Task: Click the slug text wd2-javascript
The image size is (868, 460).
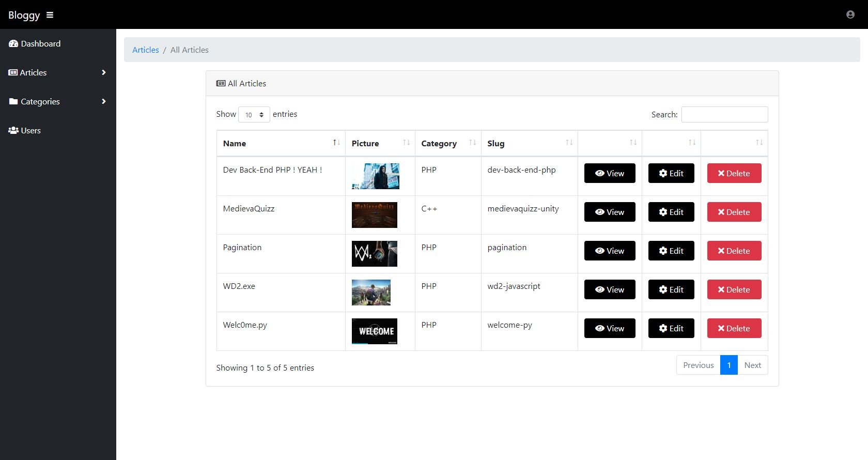Action: [x=514, y=286]
